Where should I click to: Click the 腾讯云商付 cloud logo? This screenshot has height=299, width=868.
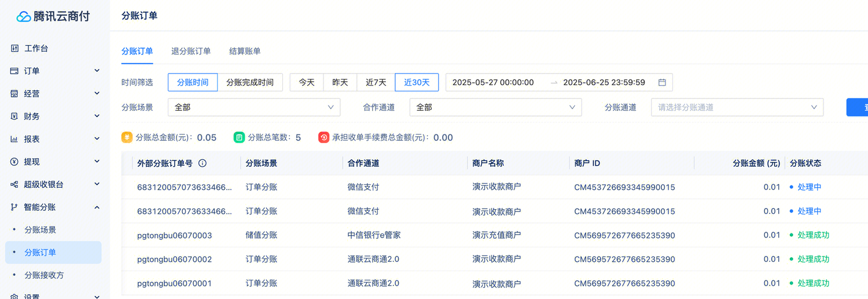tap(24, 16)
